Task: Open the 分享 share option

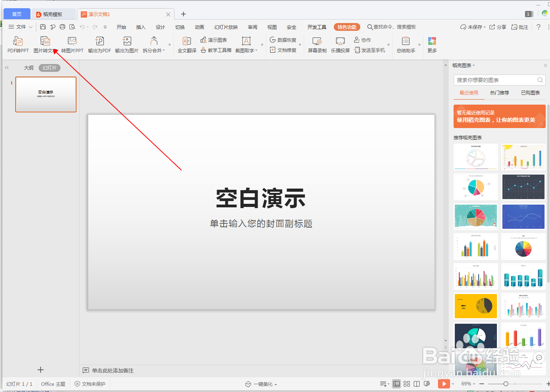Action: pos(501,27)
